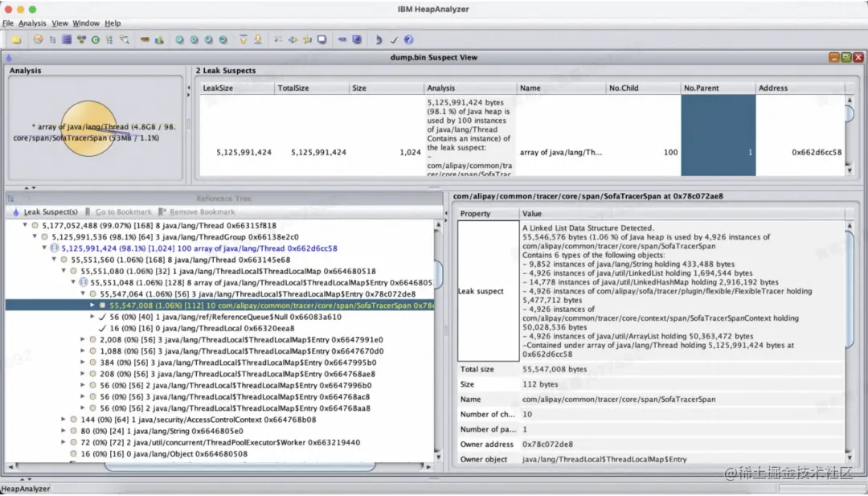Open the View menu
Viewport: 868px width, 496px height.
[x=59, y=23]
